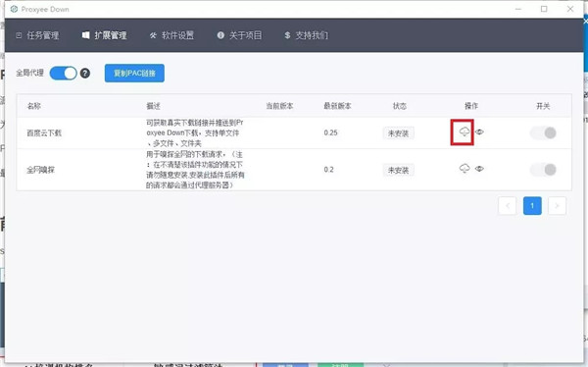Image resolution: width=588 pixels, height=367 pixels.
Task: Toggle the 百度云下载 enable switch
Action: tap(543, 132)
